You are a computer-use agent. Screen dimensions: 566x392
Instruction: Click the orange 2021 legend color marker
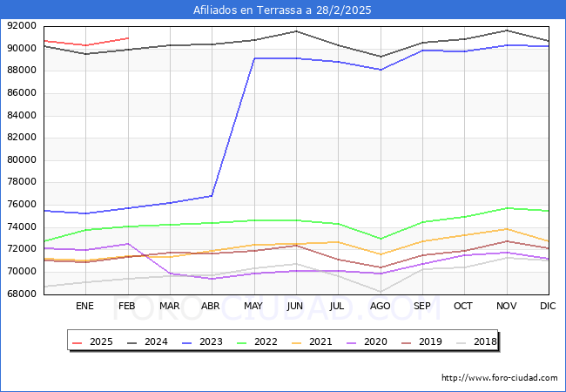pyautogui.click(x=297, y=342)
